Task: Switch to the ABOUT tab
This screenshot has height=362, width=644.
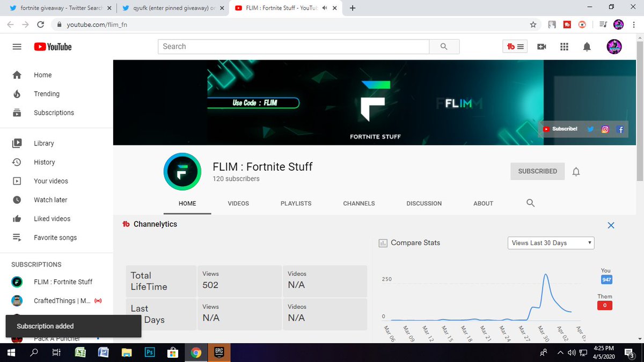Action: pyautogui.click(x=483, y=203)
